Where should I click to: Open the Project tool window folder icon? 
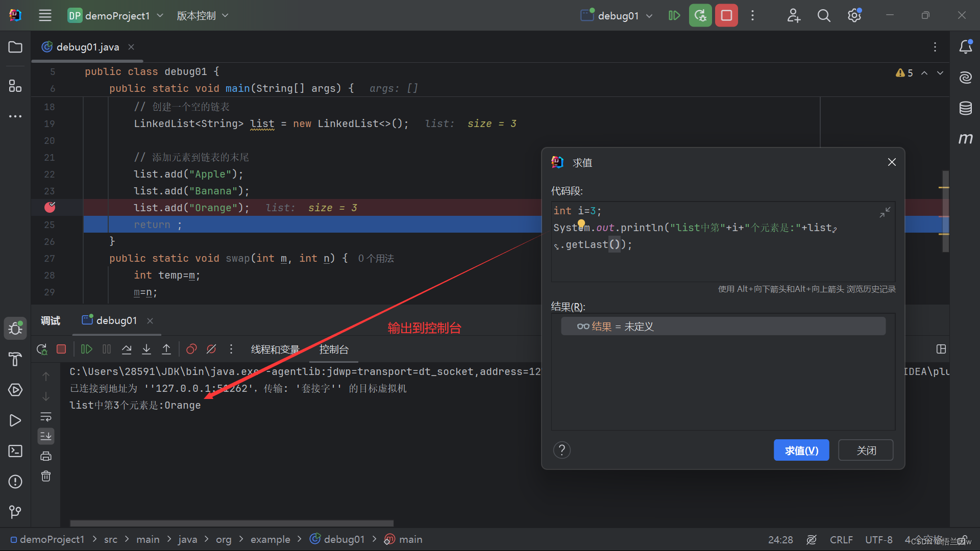pos(15,47)
